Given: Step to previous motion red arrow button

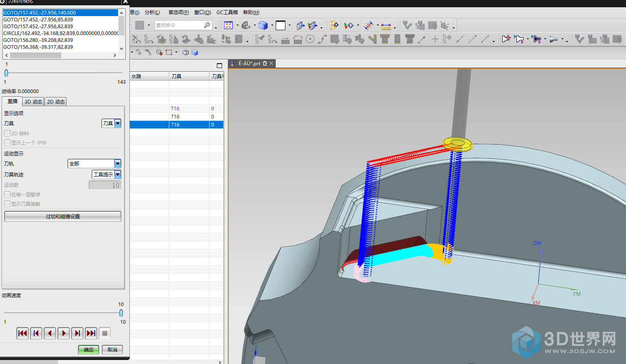Looking at the screenshot, I should click(50, 333).
